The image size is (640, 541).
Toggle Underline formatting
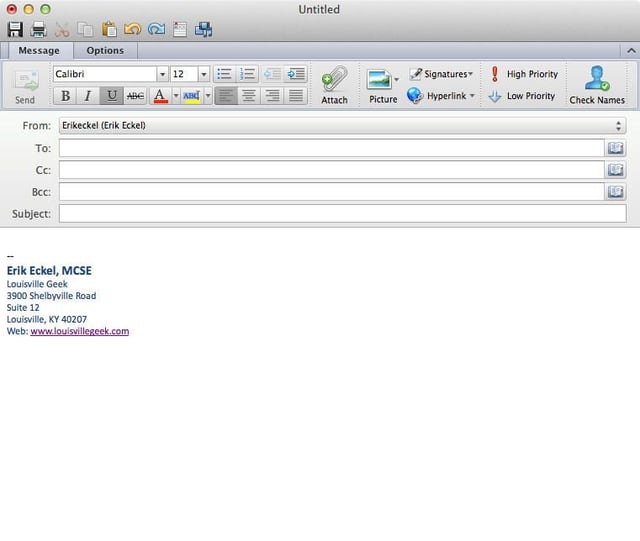[111, 96]
